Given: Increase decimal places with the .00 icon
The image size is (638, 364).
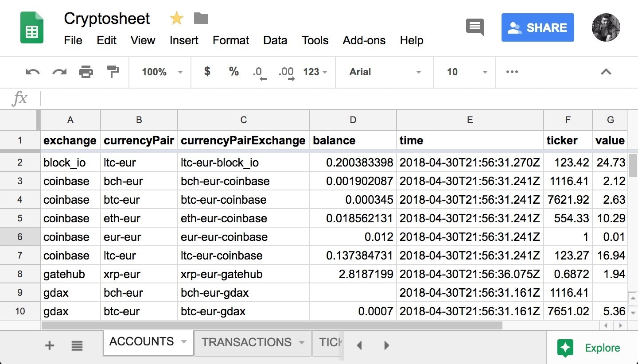Looking at the screenshot, I should [x=286, y=72].
